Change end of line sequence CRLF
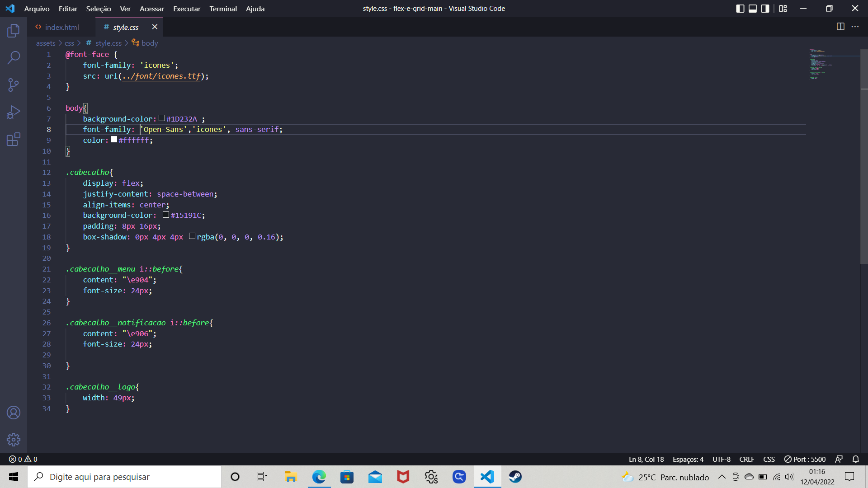The width and height of the screenshot is (868, 488). click(x=746, y=459)
